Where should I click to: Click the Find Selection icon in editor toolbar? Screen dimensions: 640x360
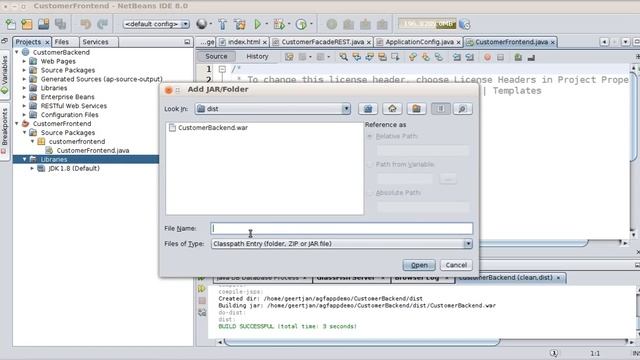pos(343,57)
